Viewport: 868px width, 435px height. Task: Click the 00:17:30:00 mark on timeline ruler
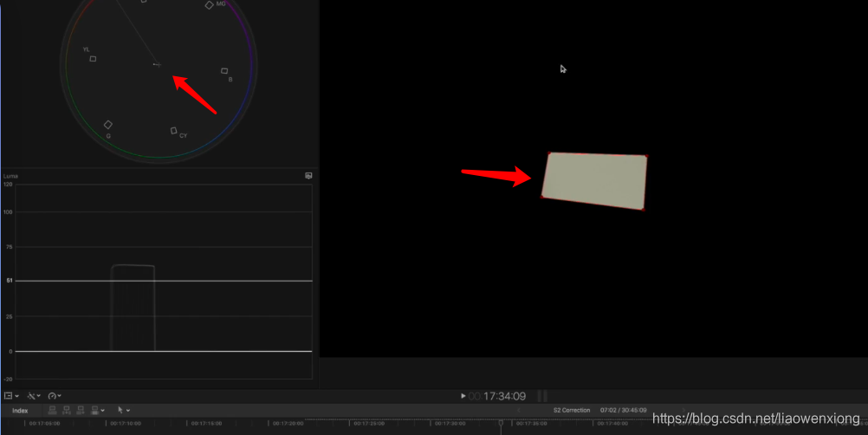pyautogui.click(x=450, y=424)
